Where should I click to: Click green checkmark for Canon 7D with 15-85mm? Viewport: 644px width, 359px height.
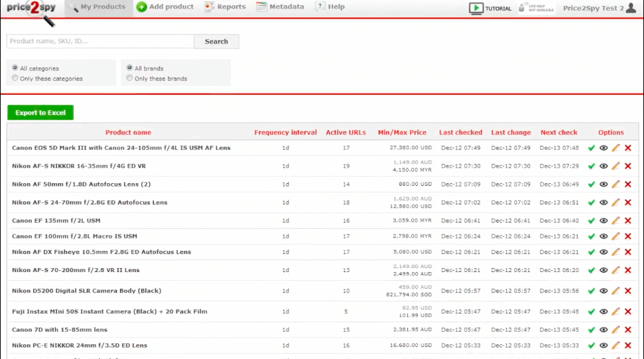coord(592,330)
